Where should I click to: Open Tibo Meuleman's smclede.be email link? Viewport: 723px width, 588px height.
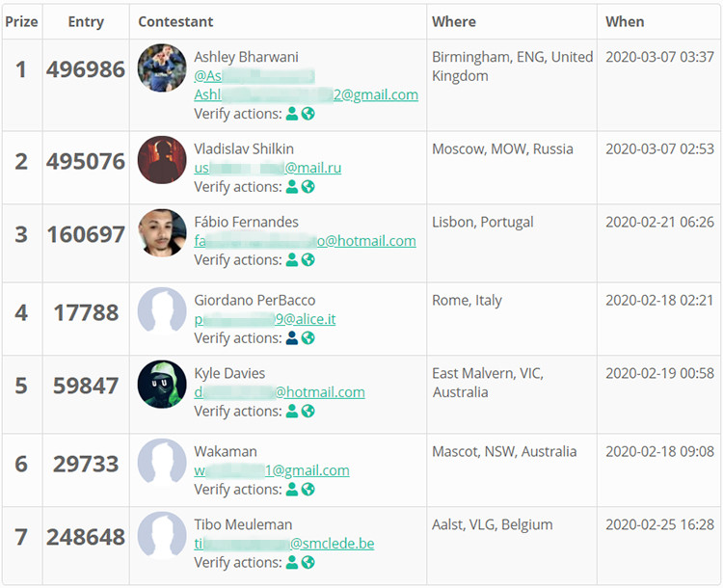pyautogui.click(x=283, y=544)
